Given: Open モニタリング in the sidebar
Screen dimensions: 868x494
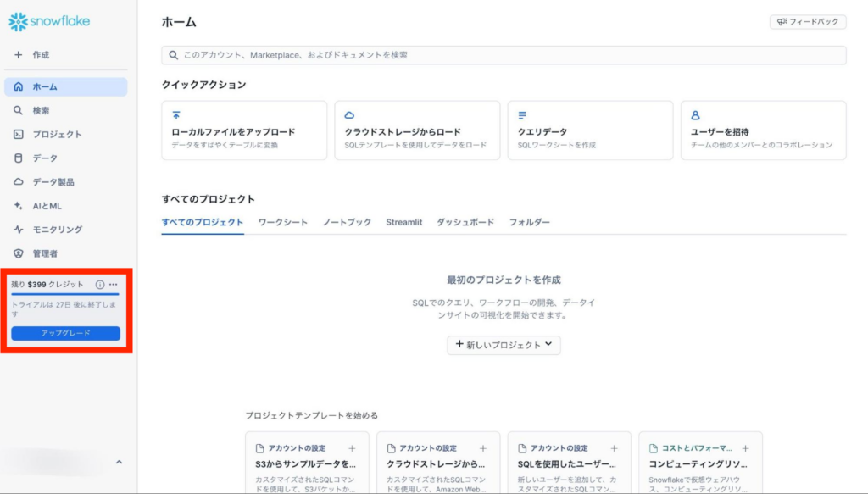Looking at the screenshot, I should click(57, 230).
